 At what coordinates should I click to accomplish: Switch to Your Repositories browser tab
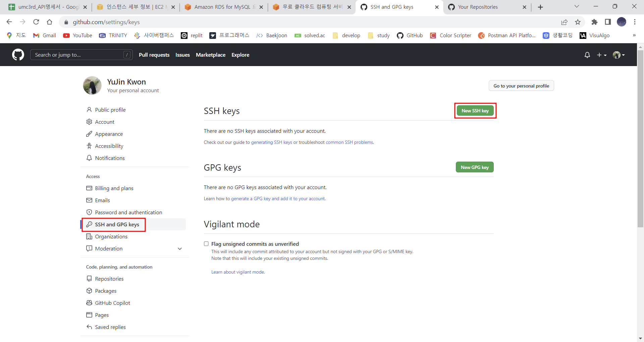(487, 7)
